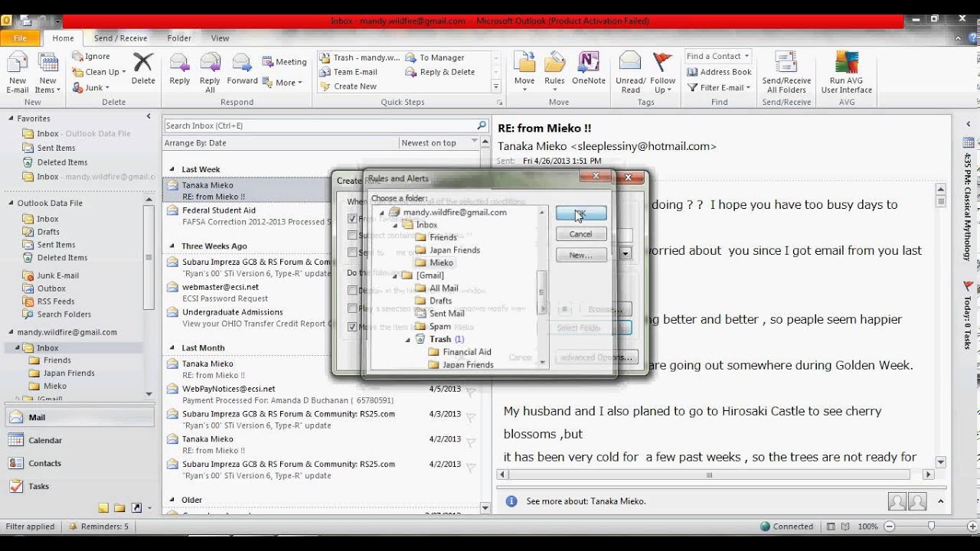
Task: Collapse the Three Weeks Ago group
Action: click(x=174, y=246)
